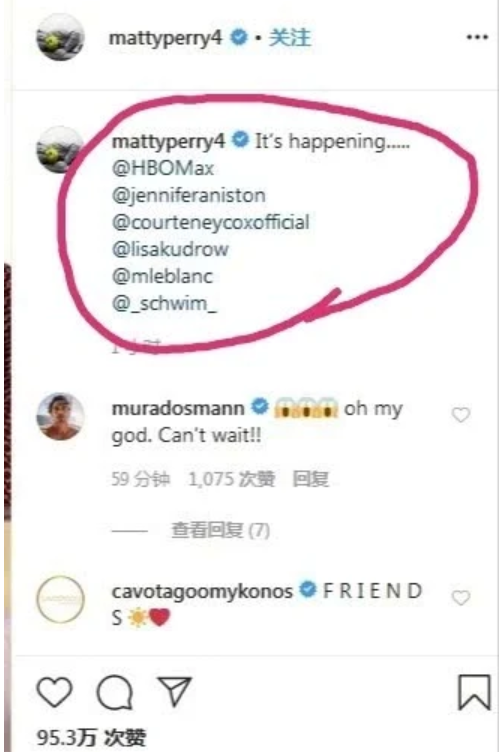Expand replies with 查看回复 (7)
This screenshot has height=752, width=501.
point(221,530)
